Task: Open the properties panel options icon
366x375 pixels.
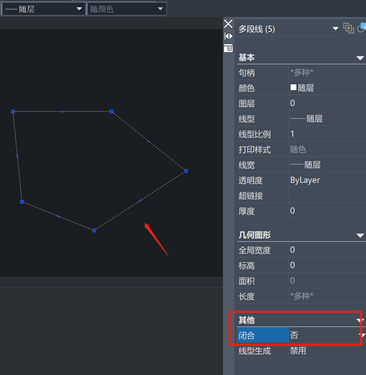Action: click(x=228, y=48)
